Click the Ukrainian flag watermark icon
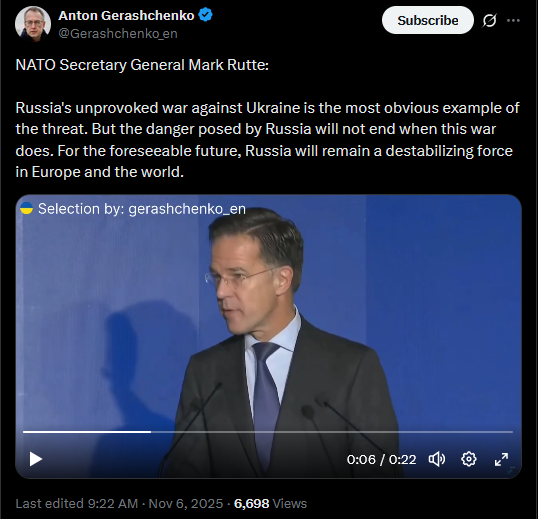Image resolution: width=538 pixels, height=519 pixels. tap(26, 208)
